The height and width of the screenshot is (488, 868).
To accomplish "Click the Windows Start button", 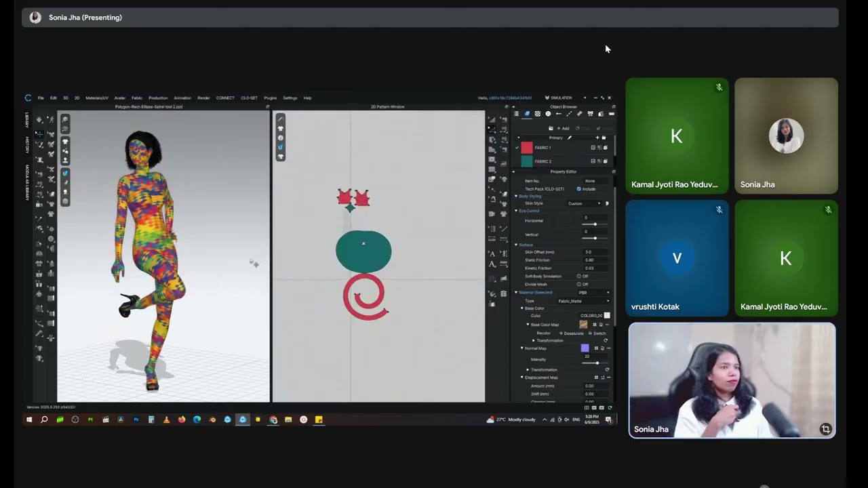I will coord(29,420).
